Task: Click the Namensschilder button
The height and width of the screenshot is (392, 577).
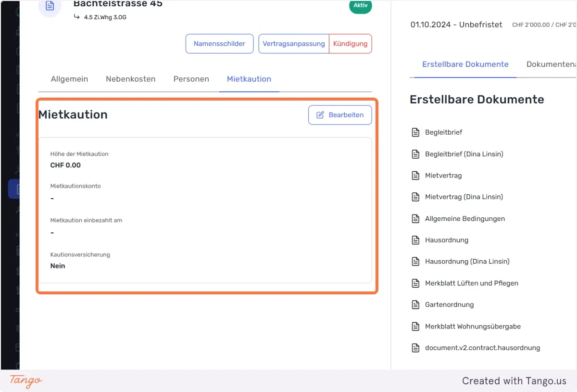Action: (x=219, y=44)
